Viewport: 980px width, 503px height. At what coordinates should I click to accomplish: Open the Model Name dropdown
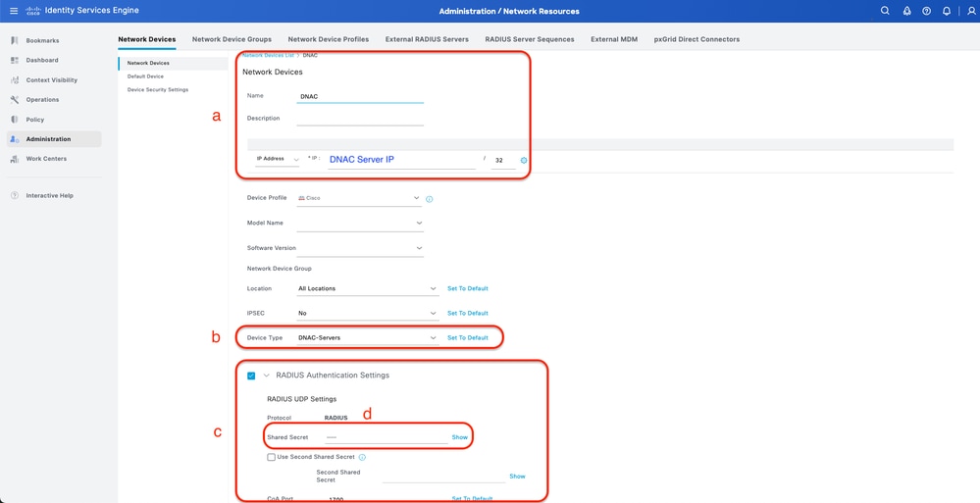[x=360, y=224]
